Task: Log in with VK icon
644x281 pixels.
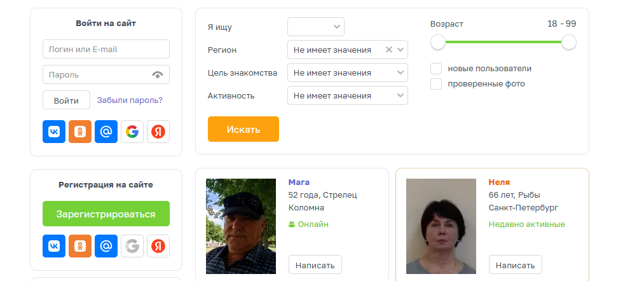Action: coord(54,132)
